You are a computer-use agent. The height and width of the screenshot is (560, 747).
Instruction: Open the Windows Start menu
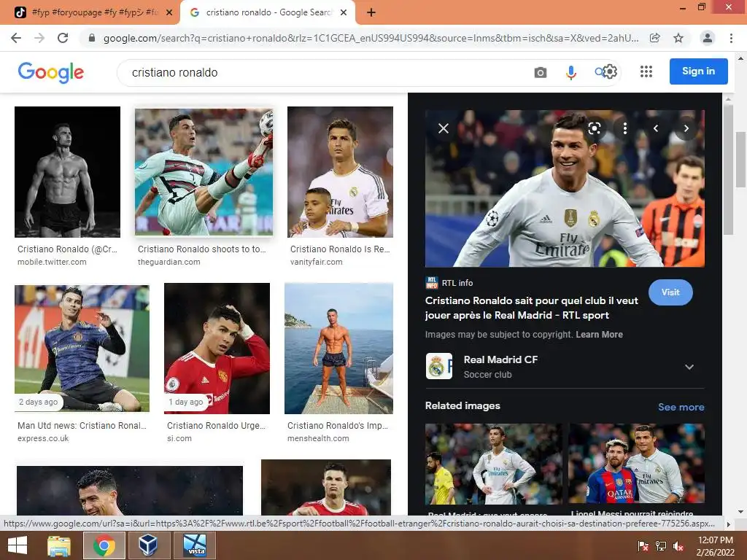[x=18, y=545]
